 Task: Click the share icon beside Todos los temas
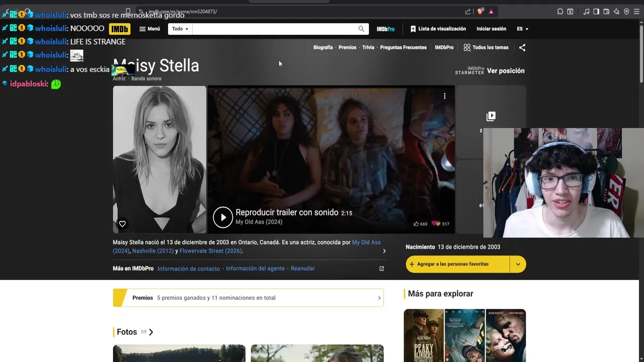click(x=522, y=47)
